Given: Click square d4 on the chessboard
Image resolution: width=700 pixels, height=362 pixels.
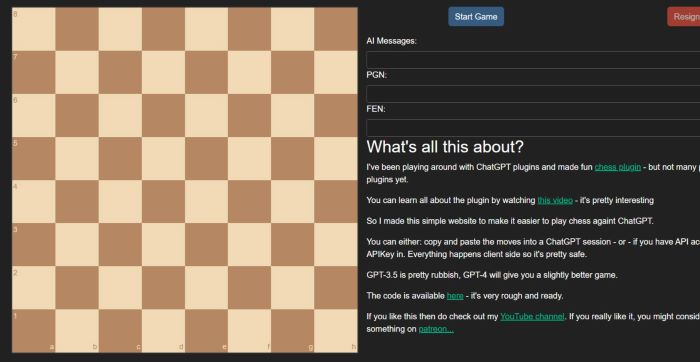Looking at the screenshot, I should [x=163, y=201].
